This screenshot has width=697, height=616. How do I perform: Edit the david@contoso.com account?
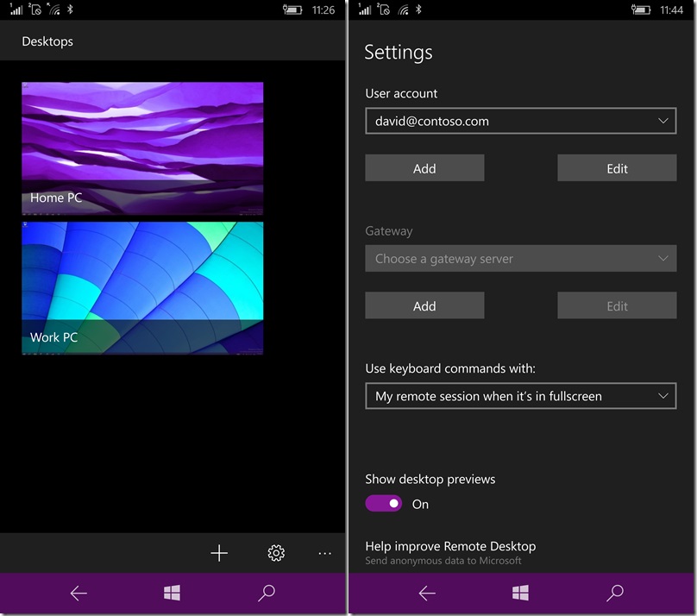tap(617, 167)
